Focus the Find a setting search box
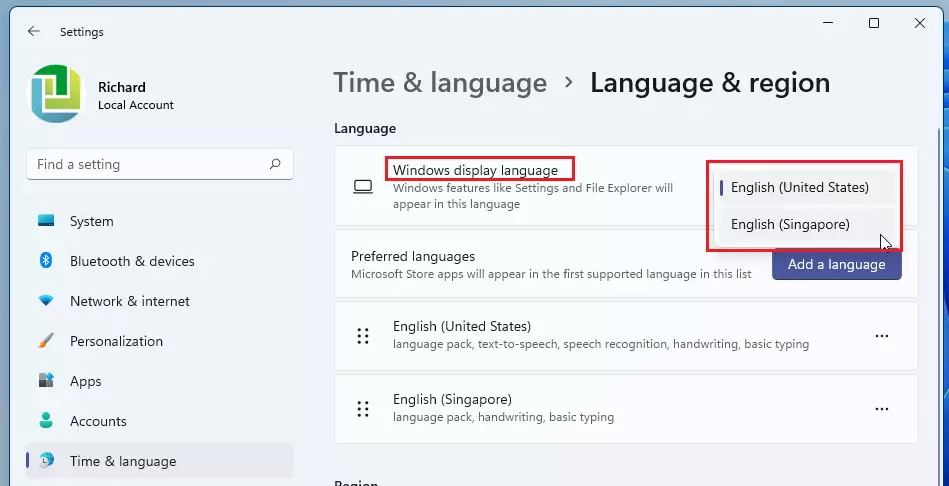Image resolution: width=949 pixels, height=486 pixels. coord(160,164)
